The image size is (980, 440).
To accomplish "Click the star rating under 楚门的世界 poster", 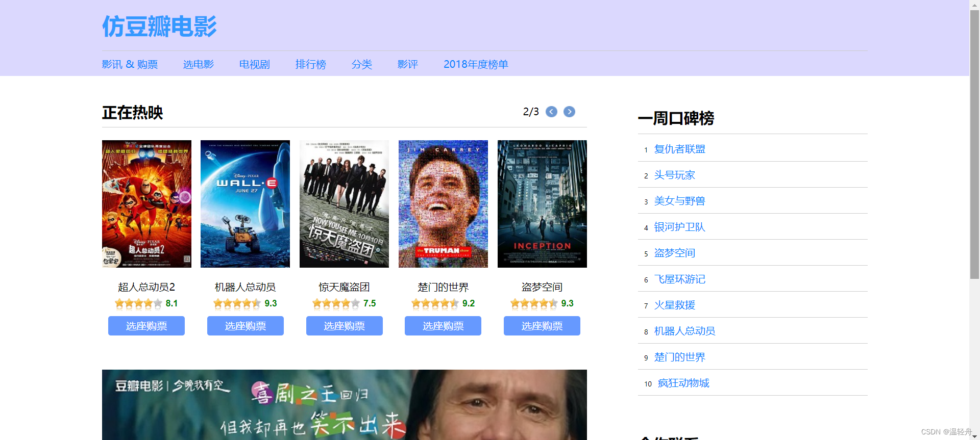I will coord(435,304).
